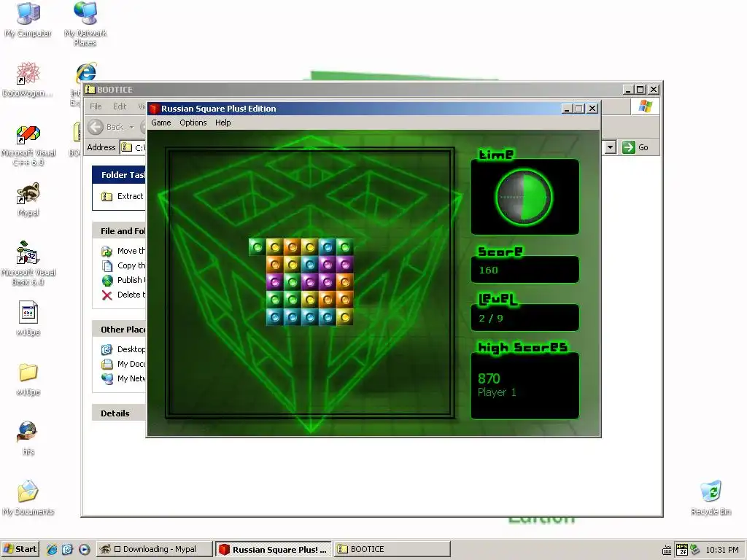Select the Microsoft Visual Basic 6.0 icon

(x=28, y=263)
